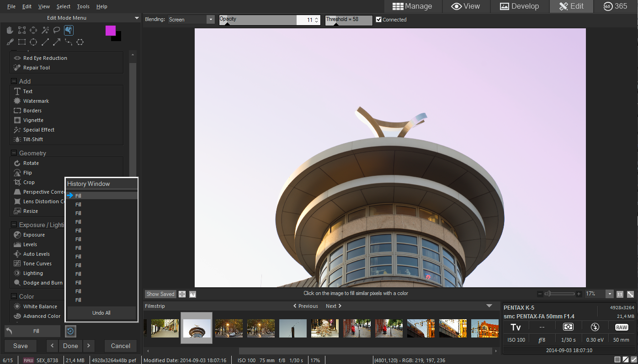Choose the Polygon drawing tool
The width and height of the screenshot is (638, 364).
click(80, 42)
